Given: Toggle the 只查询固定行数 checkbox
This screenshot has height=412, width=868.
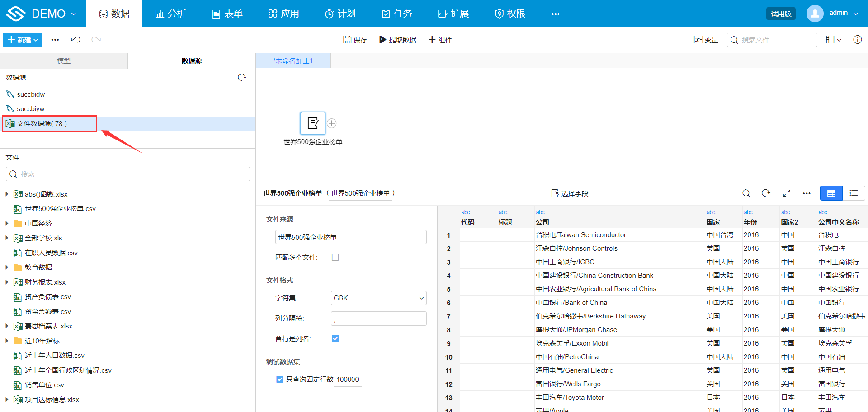Looking at the screenshot, I should [x=280, y=379].
